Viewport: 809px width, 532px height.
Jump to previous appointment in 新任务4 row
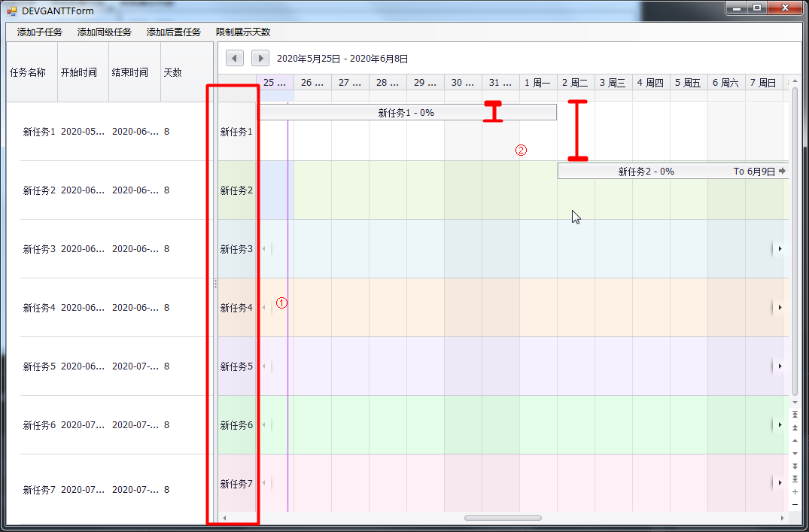pyautogui.click(x=265, y=308)
